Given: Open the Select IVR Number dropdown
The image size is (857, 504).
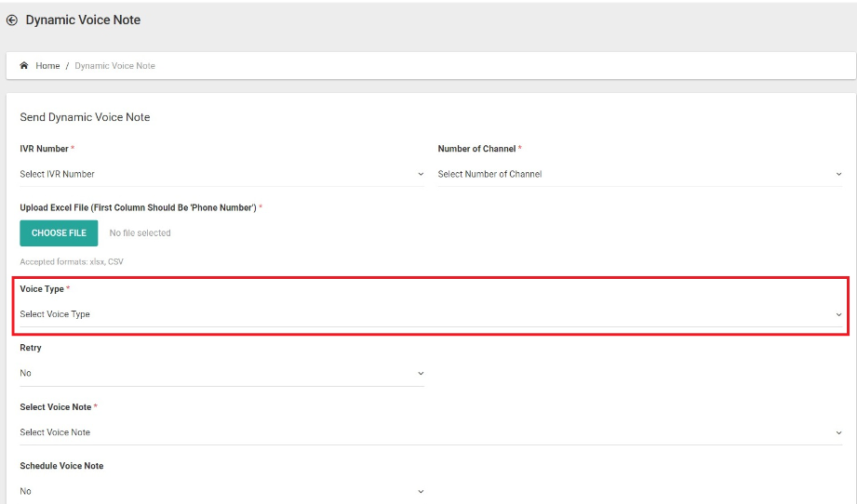Looking at the screenshot, I should coord(221,174).
